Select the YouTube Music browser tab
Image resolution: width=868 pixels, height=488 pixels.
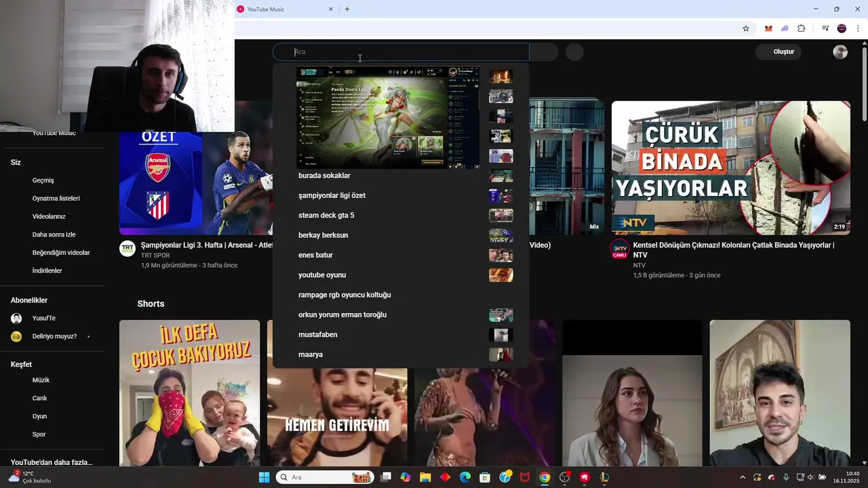tap(285, 9)
